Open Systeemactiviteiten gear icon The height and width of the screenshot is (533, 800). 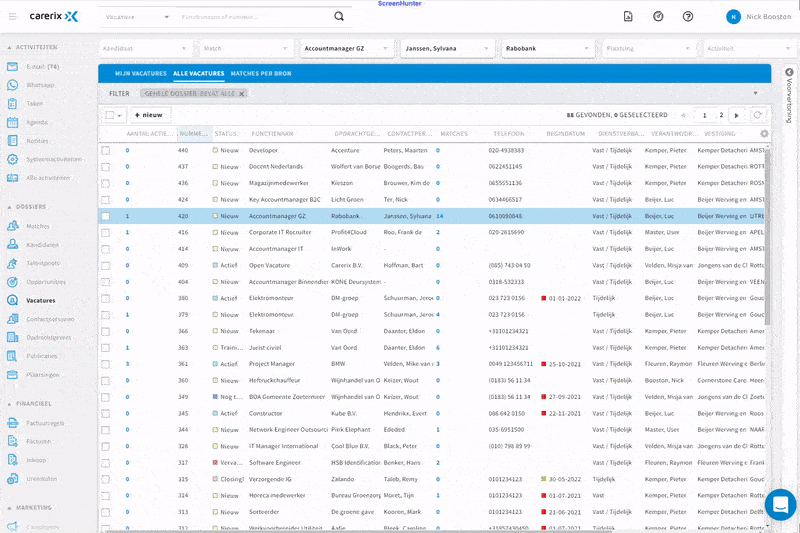tap(12, 159)
